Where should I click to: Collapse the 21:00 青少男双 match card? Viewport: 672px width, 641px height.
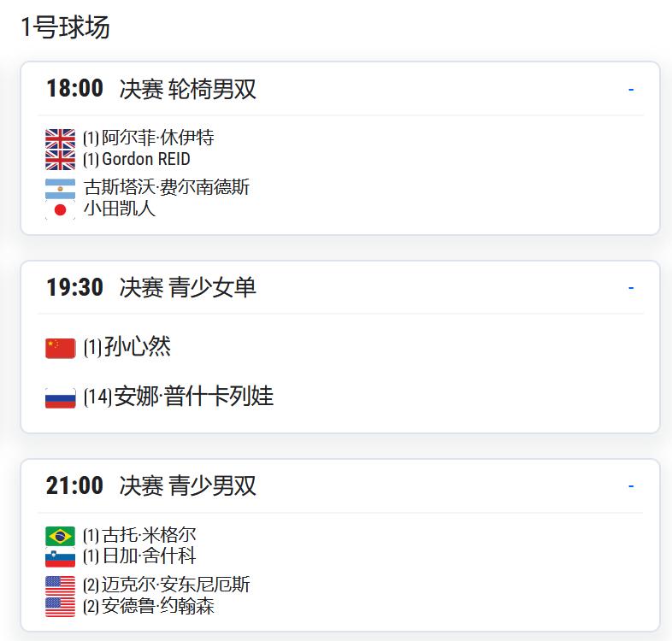pos(631,486)
